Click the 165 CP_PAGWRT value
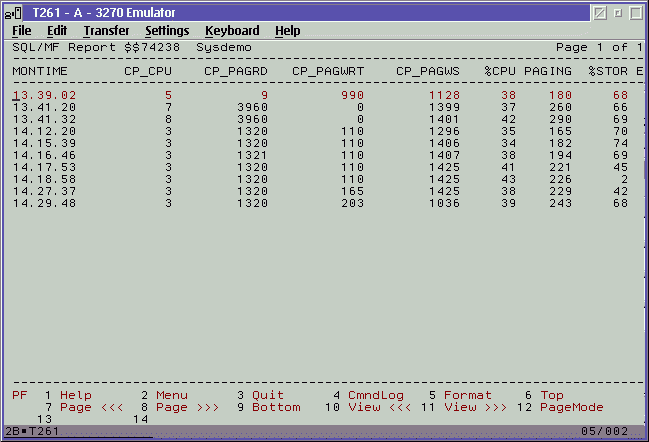Screen dimensions: 649x442 point(352,191)
